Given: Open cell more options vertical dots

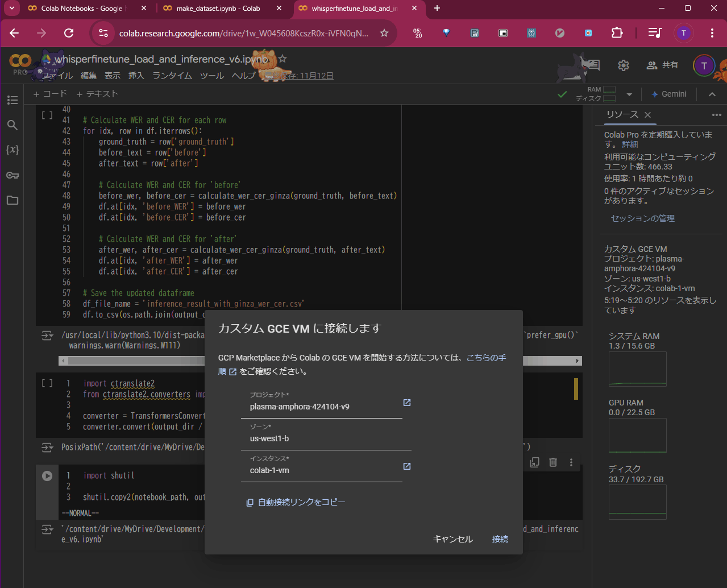Looking at the screenshot, I should pos(571,462).
